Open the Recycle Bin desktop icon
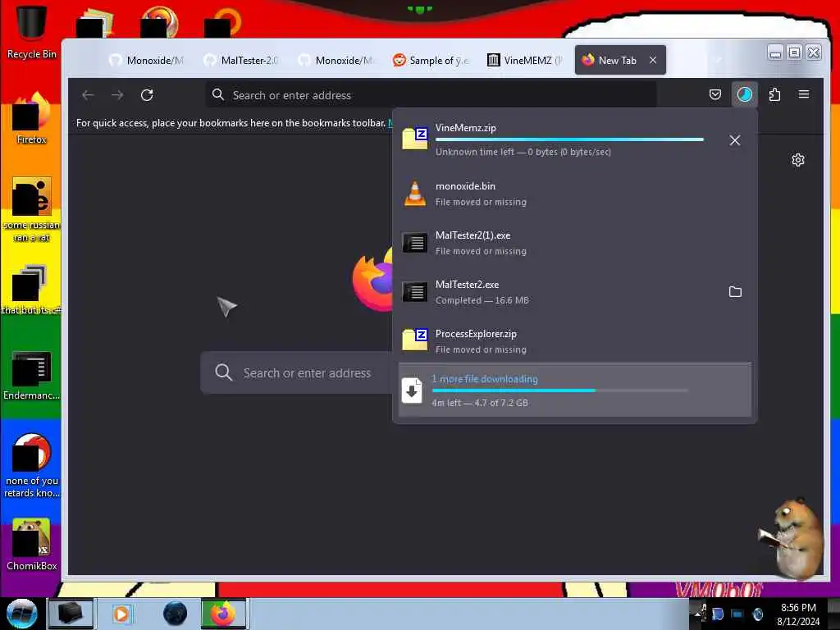The height and width of the screenshot is (630, 840). [31, 31]
